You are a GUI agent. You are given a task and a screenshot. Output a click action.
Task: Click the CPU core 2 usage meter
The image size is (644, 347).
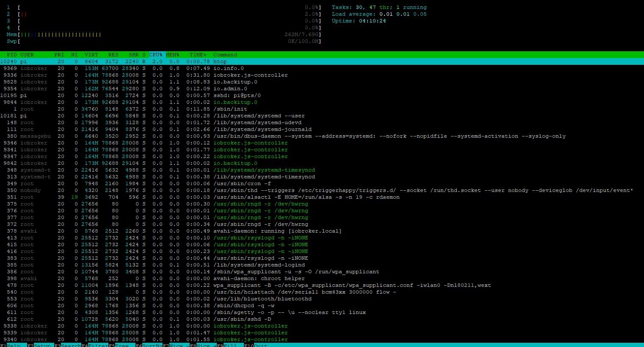coord(164,14)
